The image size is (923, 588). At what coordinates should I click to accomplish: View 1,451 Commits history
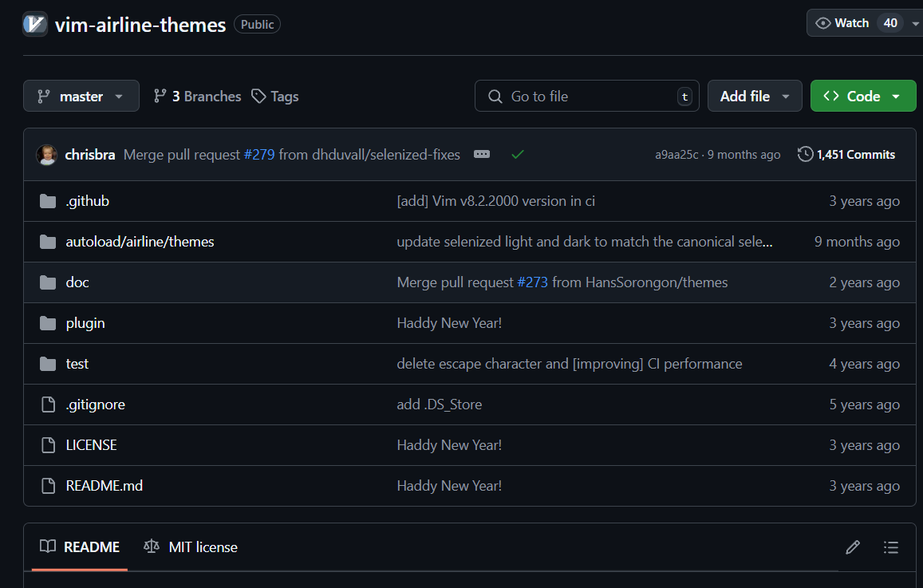[x=846, y=154]
